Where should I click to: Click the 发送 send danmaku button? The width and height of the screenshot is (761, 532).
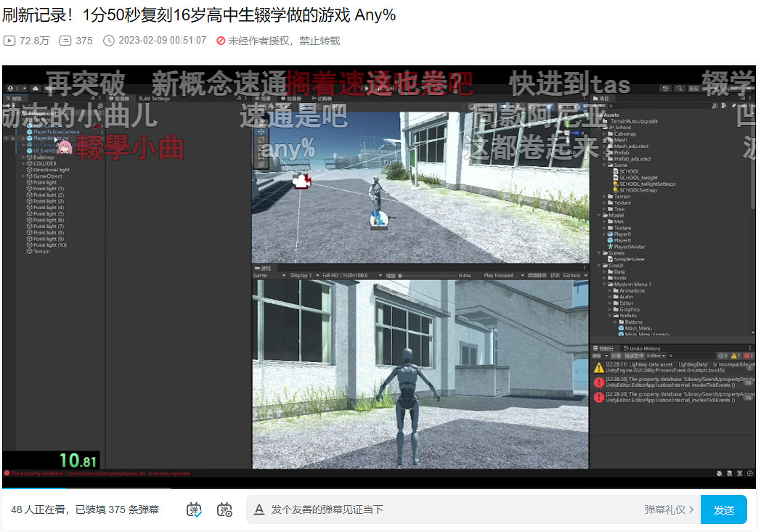coord(724,510)
